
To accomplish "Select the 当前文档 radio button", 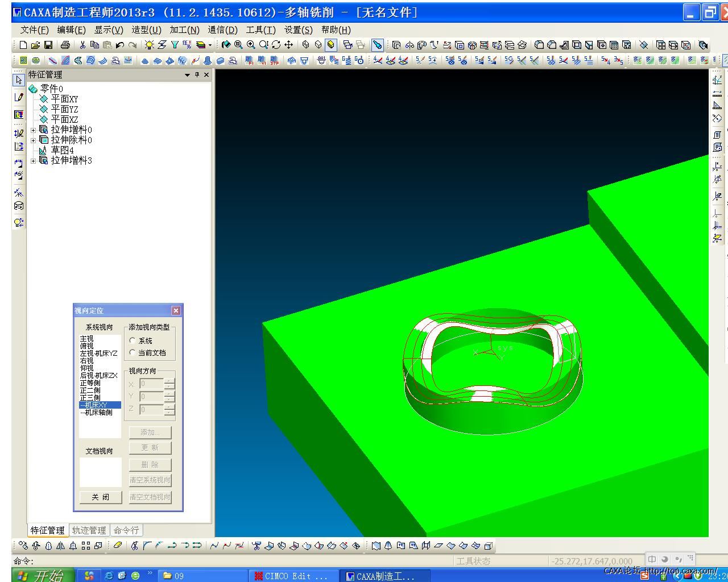I will [x=133, y=352].
